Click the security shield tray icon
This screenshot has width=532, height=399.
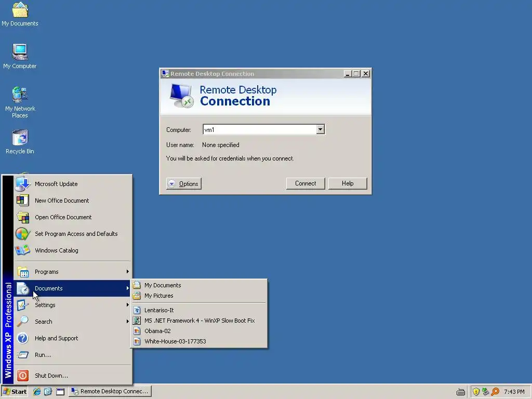point(476,392)
